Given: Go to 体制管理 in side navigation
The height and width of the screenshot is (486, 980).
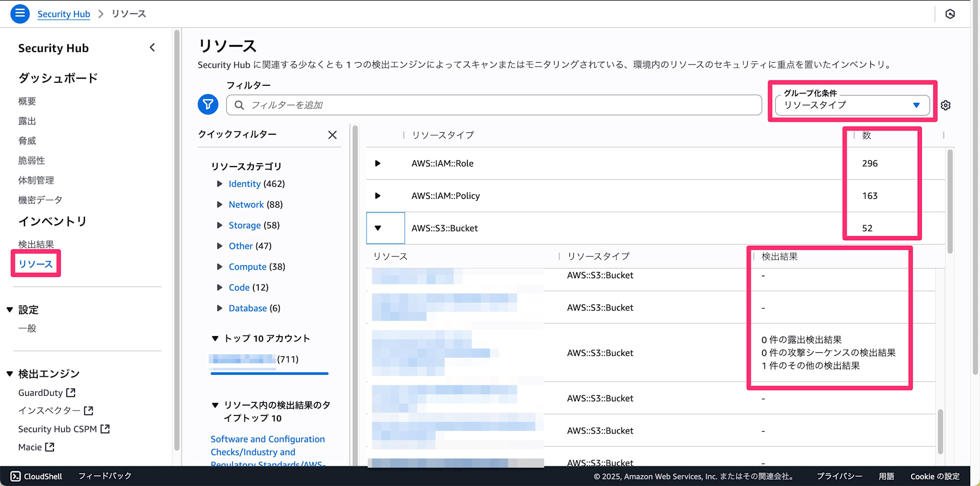Looking at the screenshot, I should click(36, 180).
